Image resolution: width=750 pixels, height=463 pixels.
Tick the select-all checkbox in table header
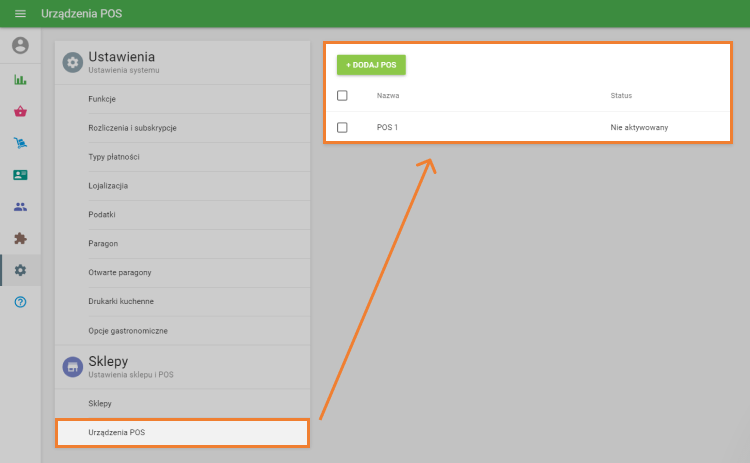point(342,96)
